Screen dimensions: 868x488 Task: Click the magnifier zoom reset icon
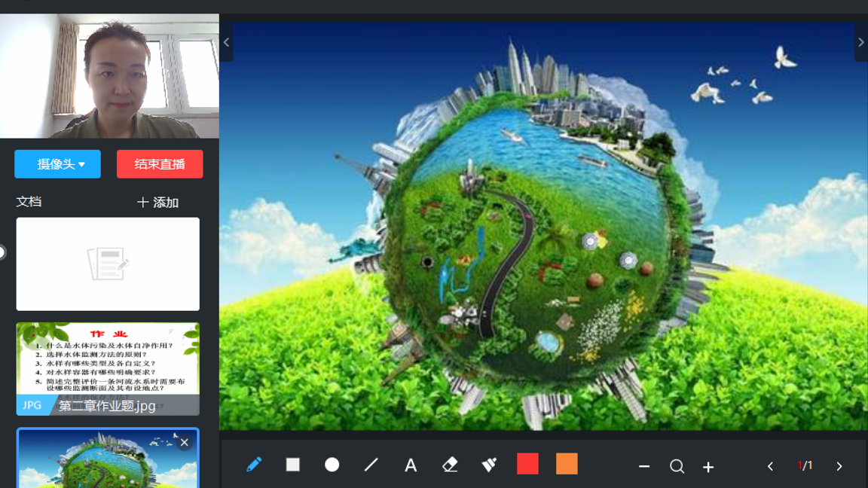point(677,467)
